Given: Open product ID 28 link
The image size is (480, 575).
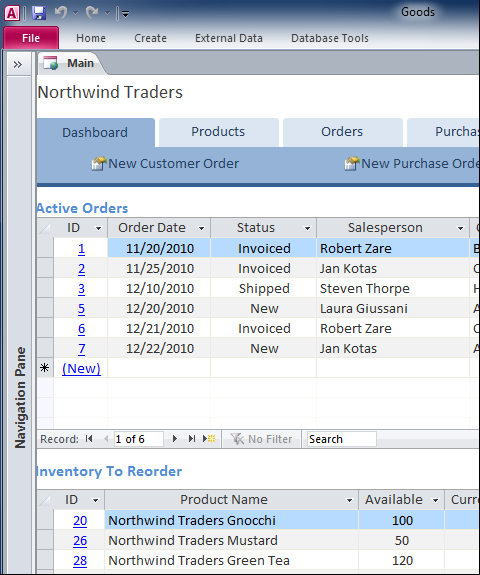Looking at the screenshot, I should 80,561.
